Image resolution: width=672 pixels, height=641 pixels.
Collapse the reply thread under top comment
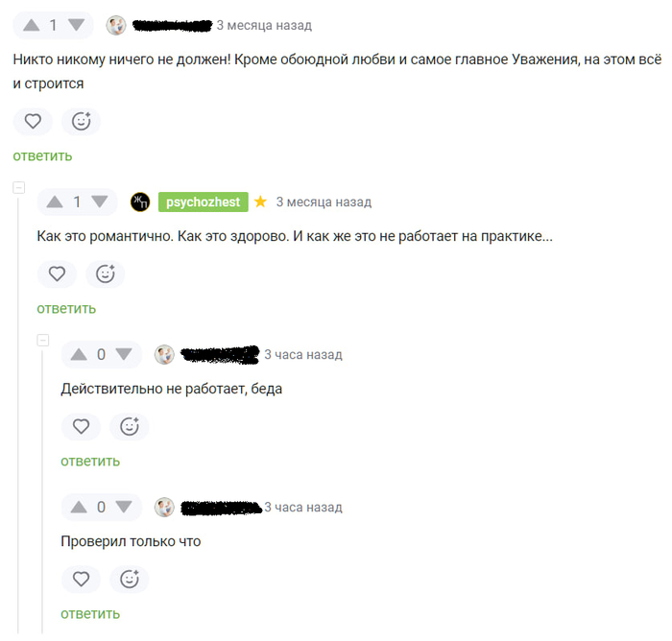click(19, 188)
